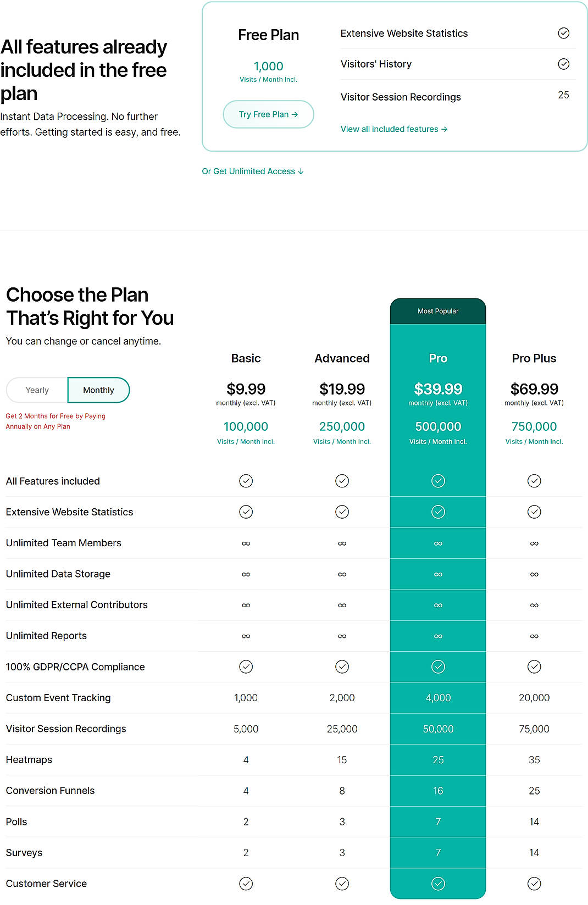Click GDPR/CCPA Compliance checkmark under Pro
The height and width of the screenshot is (905, 588).
(x=437, y=667)
